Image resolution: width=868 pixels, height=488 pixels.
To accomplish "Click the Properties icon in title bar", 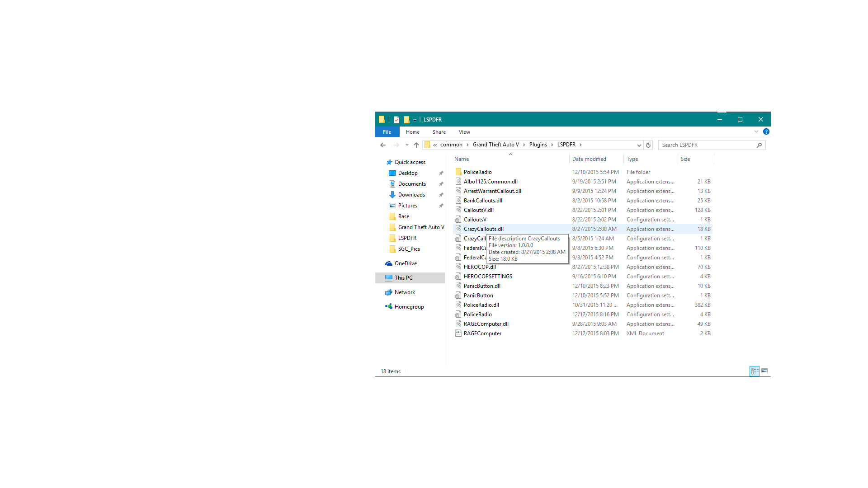I will tap(396, 120).
